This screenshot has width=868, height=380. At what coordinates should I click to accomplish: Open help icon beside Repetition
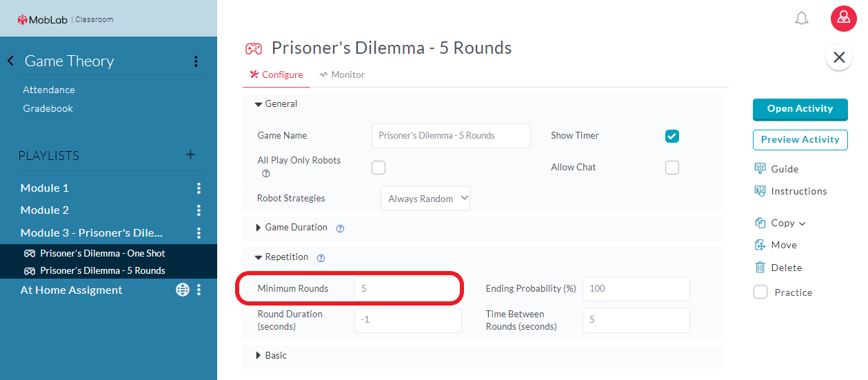pos(321,258)
